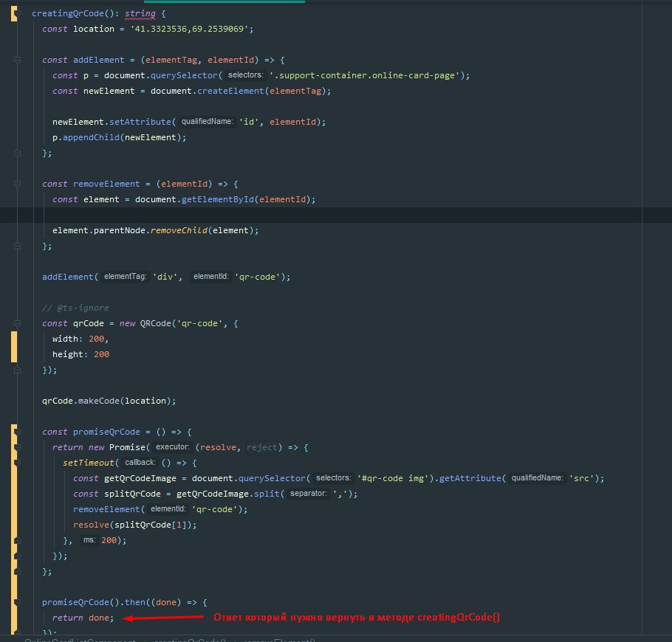Image resolution: width=672 pixels, height=642 pixels.
Task: Click the 'callback:' parameter hint
Action: 140,463
